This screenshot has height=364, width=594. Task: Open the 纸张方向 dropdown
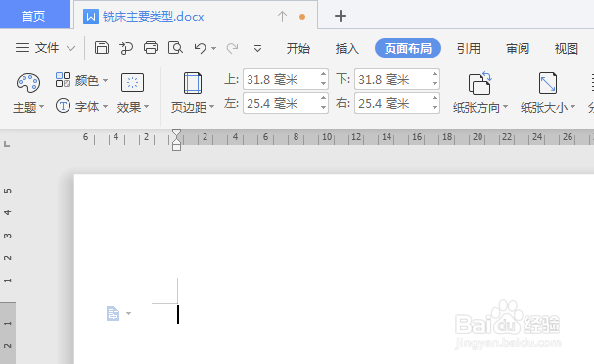[x=480, y=108]
